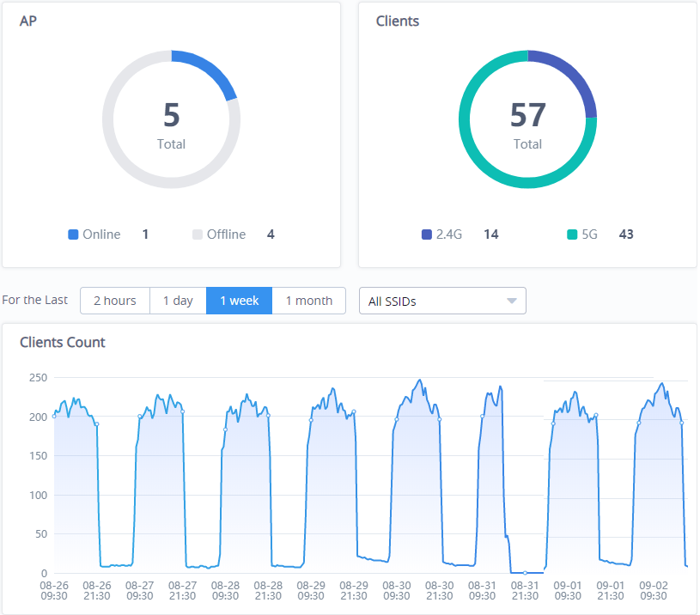Image resolution: width=700 pixels, height=615 pixels.
Task: Click the 57 Total clients center value
Action: tap(527, 116)
